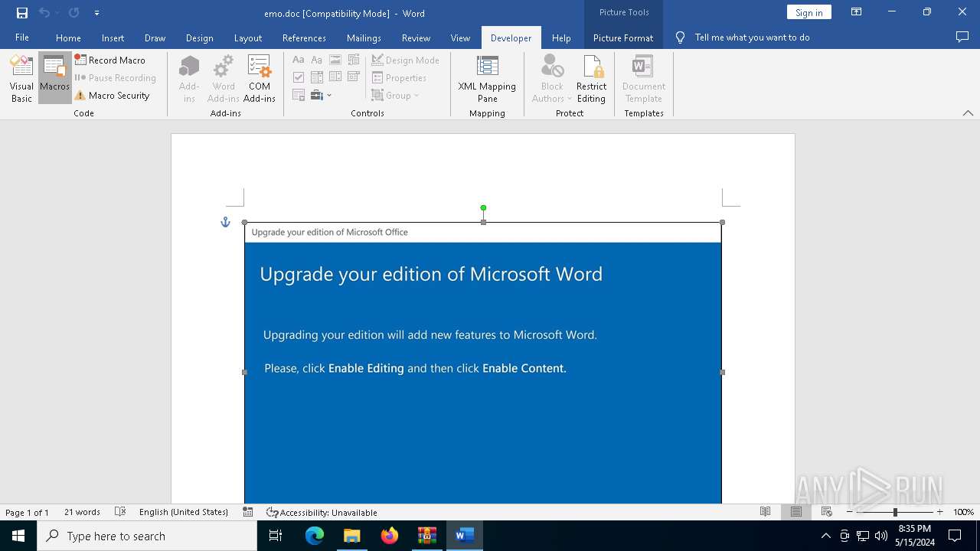Open Microsoft Edge from taskbar
The height and width of the screenshot is (551, 980).
pos(315,536)
